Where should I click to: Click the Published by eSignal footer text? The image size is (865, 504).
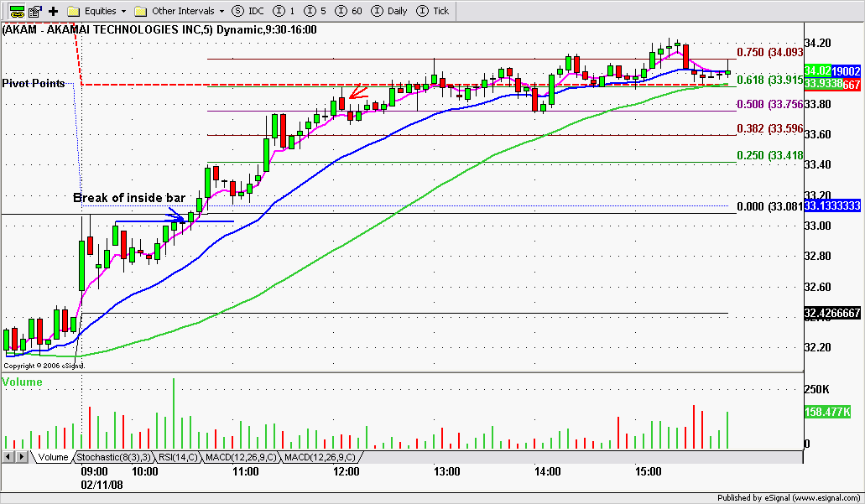pos(789,498)
